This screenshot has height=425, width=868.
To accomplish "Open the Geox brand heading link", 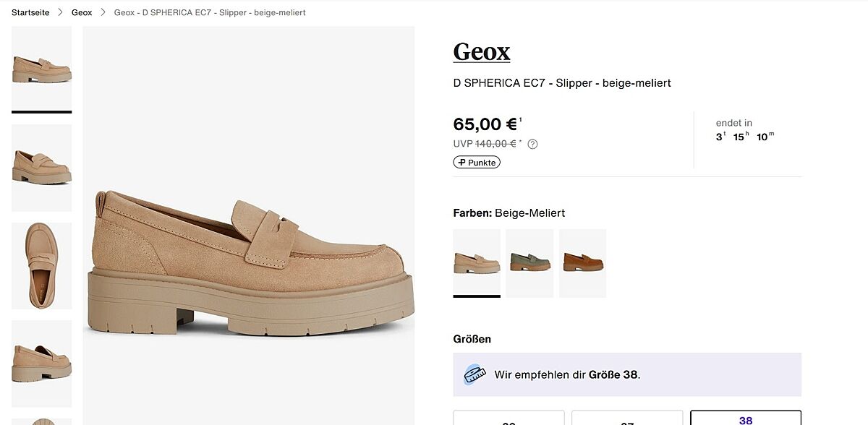I will coord(482,52).
